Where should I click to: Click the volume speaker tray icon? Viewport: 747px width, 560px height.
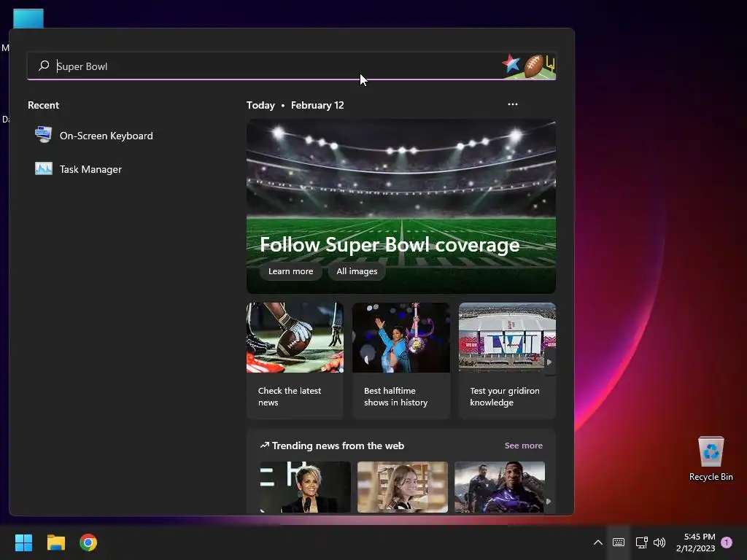coord(659,542)
